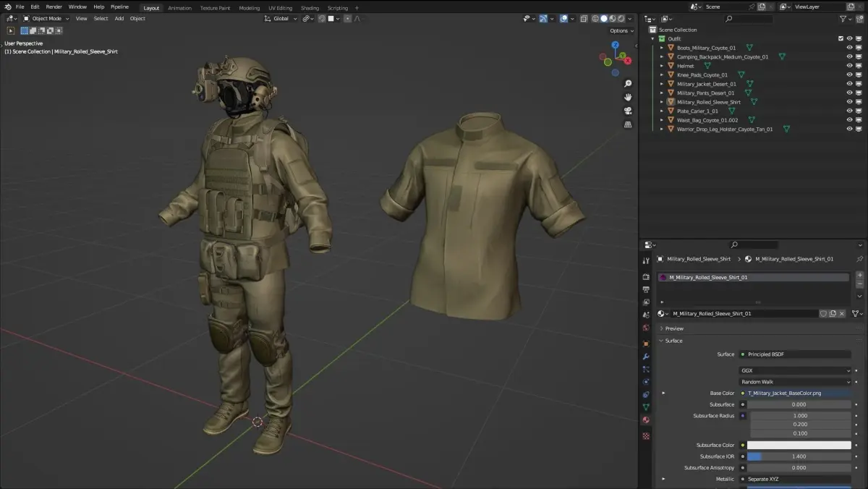Add a material slot with plus button
The image size is (868, 489).
tap(859, 275)
